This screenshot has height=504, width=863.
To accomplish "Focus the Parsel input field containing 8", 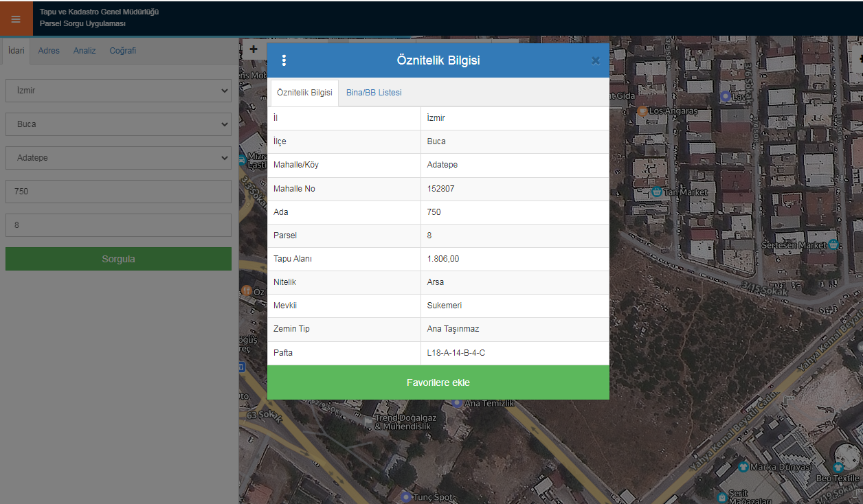I will click(118, 225).
